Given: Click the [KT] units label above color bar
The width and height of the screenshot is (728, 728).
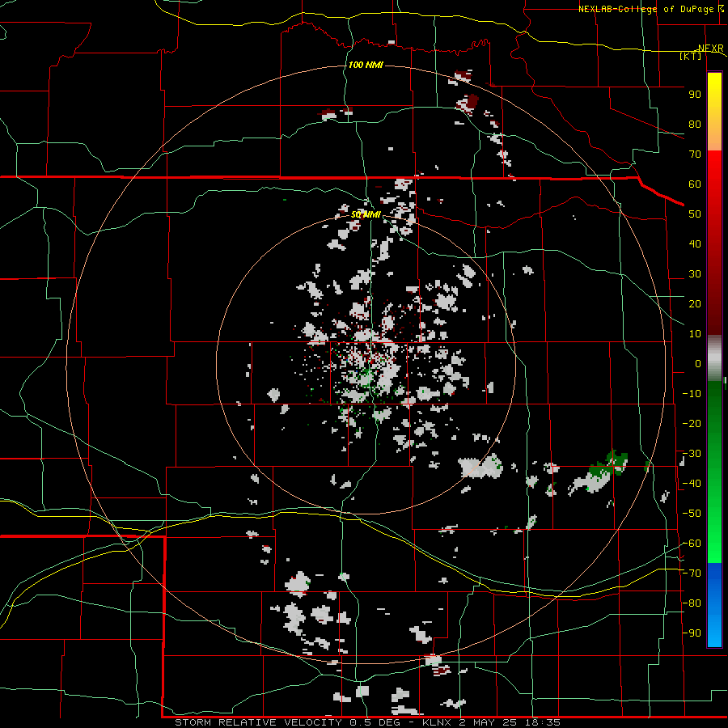Looking at the screenshot, I should 691,56.
